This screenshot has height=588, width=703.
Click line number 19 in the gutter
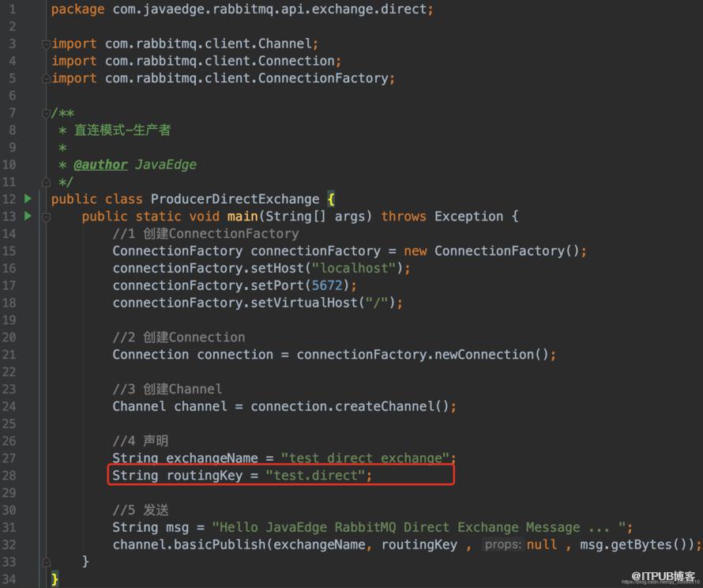9,320
